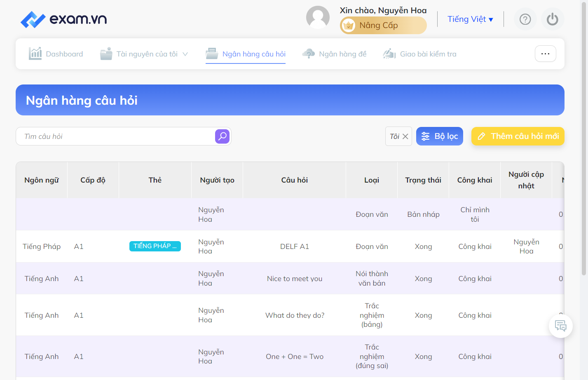This screenshot has height=380, width=588.
Task: Click the Nâng Cấp upgrade button
Action: pos(383,26)
